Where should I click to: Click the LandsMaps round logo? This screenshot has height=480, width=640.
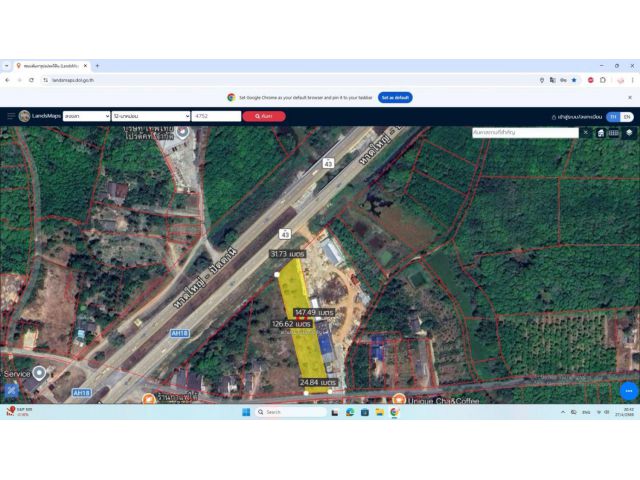24,116
